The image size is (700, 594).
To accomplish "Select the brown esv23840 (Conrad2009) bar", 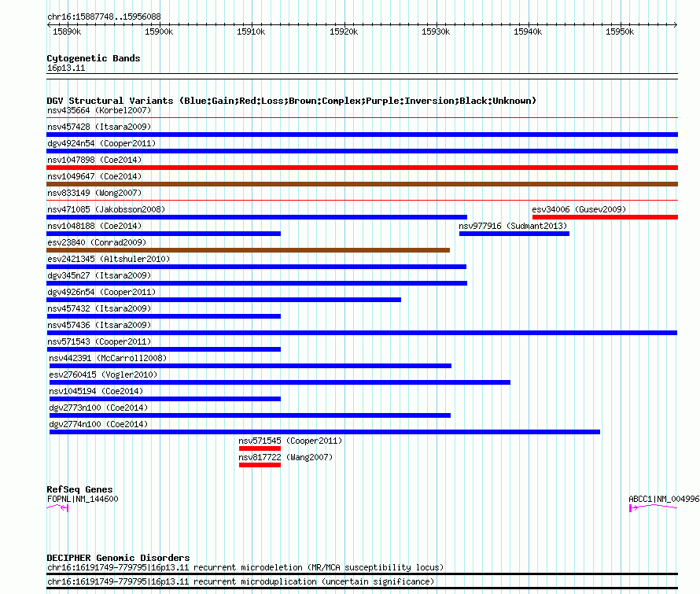I will pyautogui.click(x=248, y=250).
